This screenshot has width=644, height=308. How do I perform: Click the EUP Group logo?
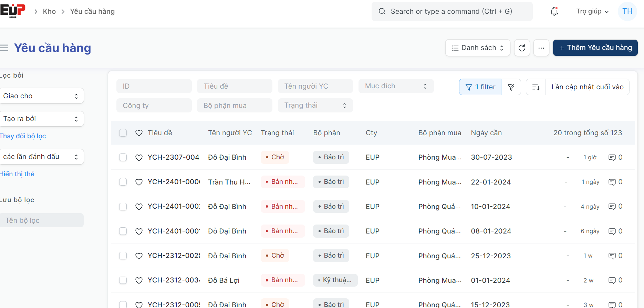point(13,11)
